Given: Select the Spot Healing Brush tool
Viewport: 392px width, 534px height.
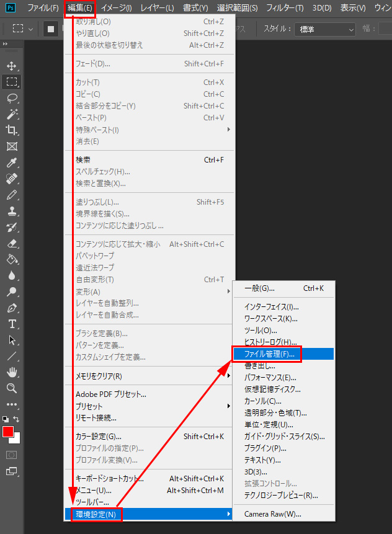Looking at the screenshot, I should pyautogui.click(x=12, y=179).
